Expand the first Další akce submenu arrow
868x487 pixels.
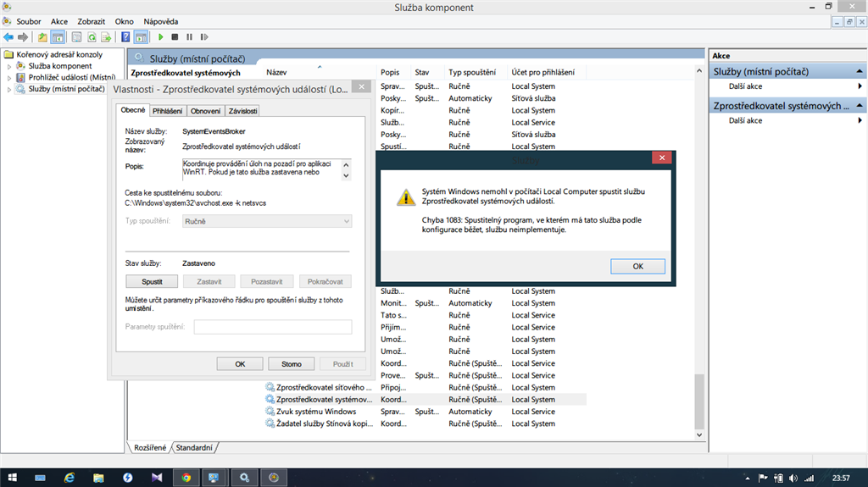click(x=860, y=86)
